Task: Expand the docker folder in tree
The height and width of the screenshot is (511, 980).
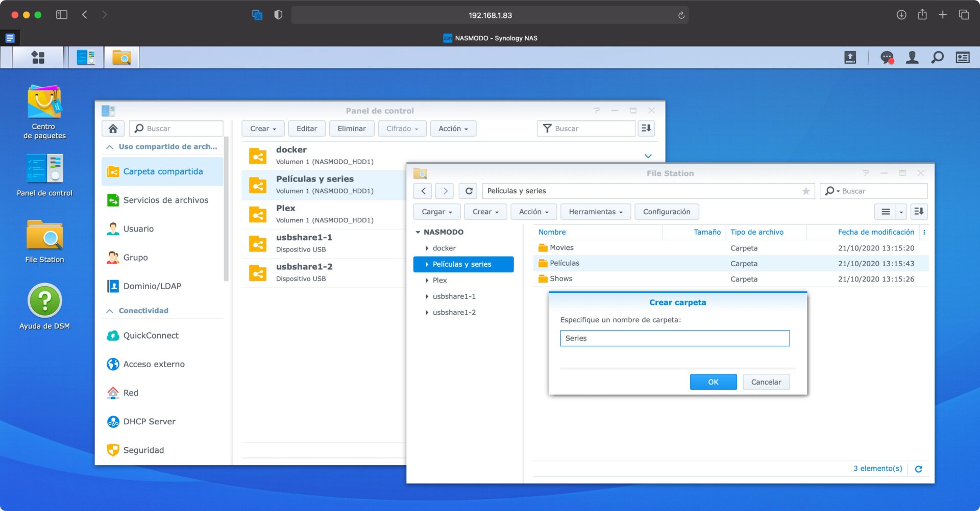Action: (427, 248)
